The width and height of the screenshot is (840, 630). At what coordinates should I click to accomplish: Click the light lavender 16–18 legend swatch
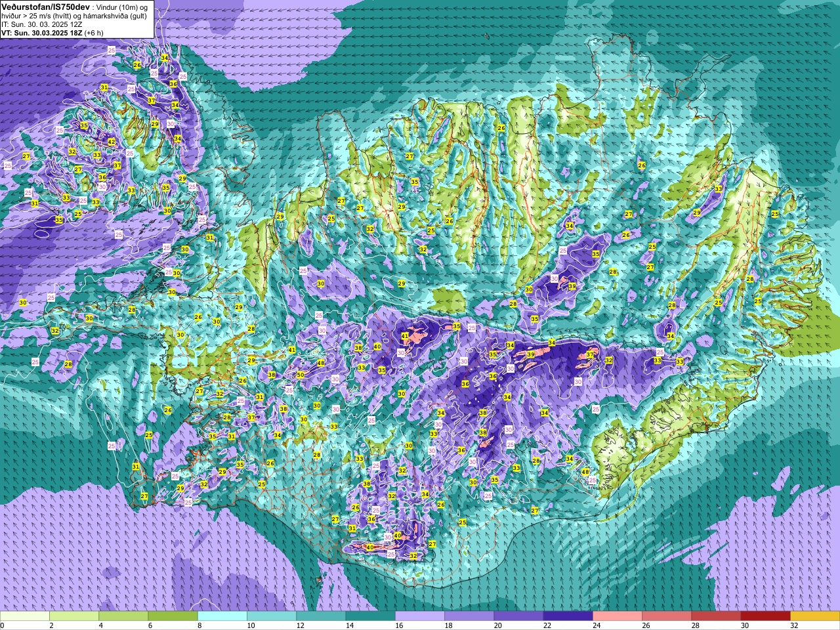coord(420,616)
